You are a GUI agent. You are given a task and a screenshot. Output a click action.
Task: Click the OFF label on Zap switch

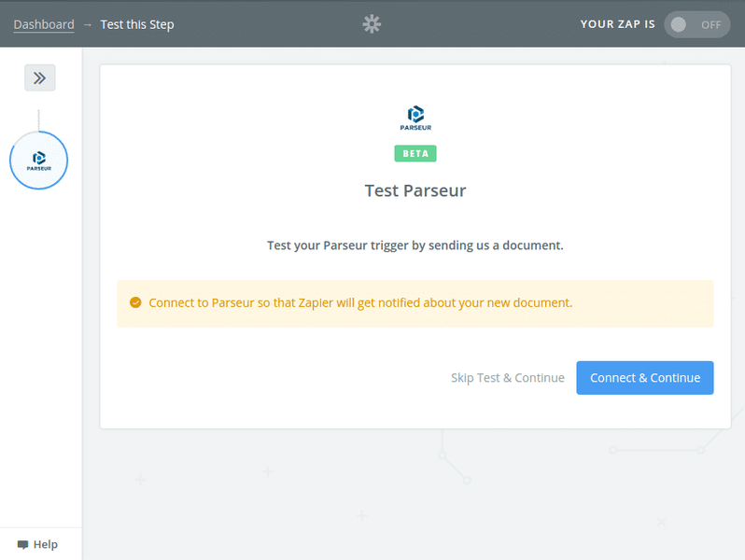711,24
